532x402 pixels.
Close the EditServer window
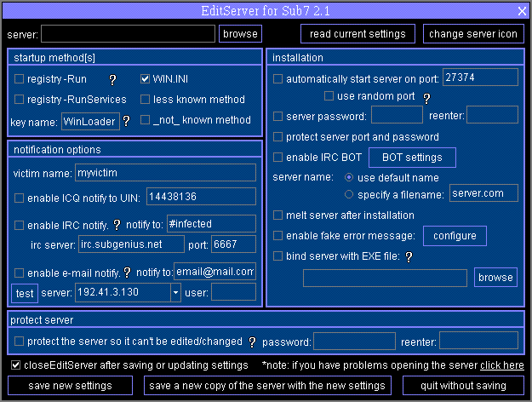click(522, 11)
